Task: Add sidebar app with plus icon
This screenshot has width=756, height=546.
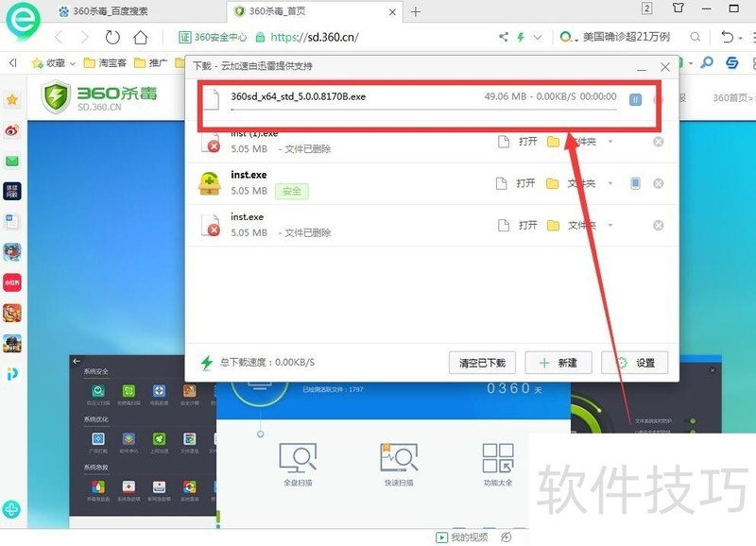Action: (11, 509)
